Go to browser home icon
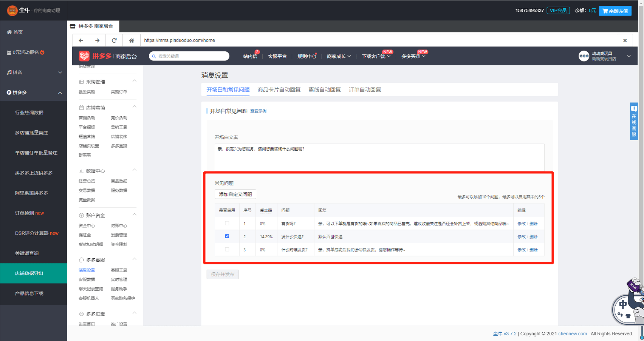The image size is (644, 341). (x=132, y=40)
